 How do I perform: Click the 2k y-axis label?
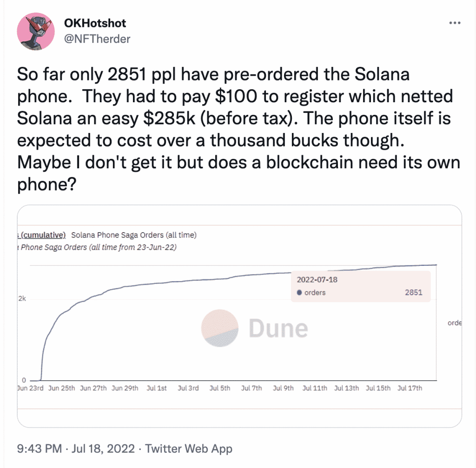coord(22,299)
